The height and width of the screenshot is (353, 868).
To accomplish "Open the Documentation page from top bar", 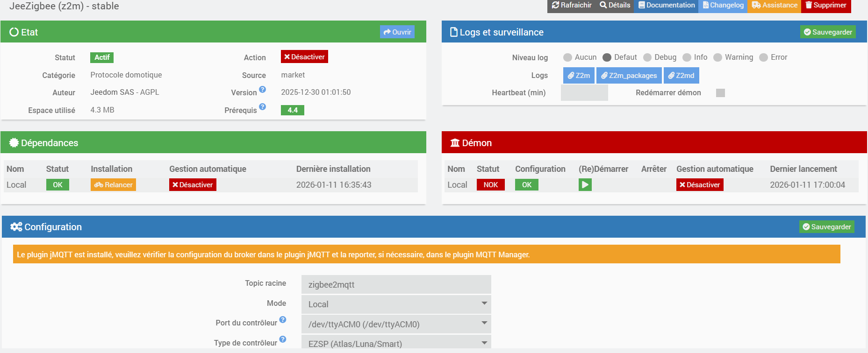I will (x=666, y=5).
